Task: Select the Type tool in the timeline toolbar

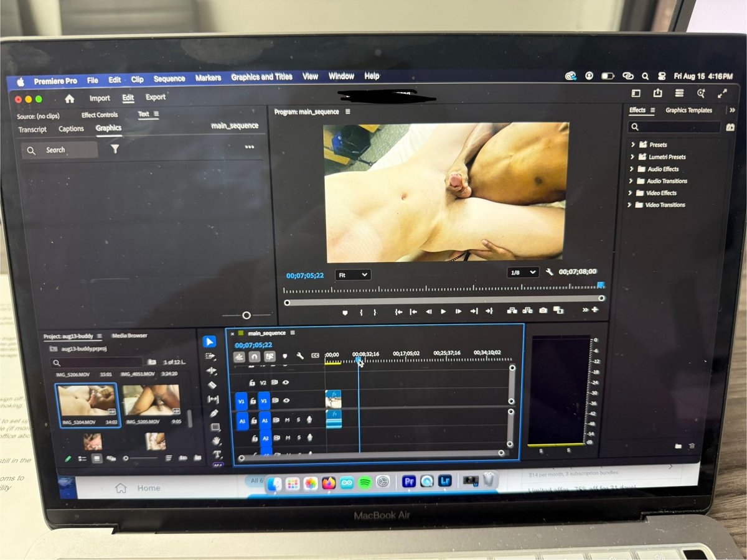Action: click(217, 454)
